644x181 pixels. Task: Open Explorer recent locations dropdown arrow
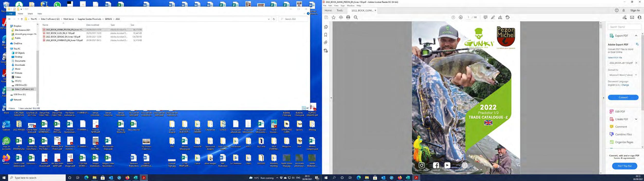point(18,19)
